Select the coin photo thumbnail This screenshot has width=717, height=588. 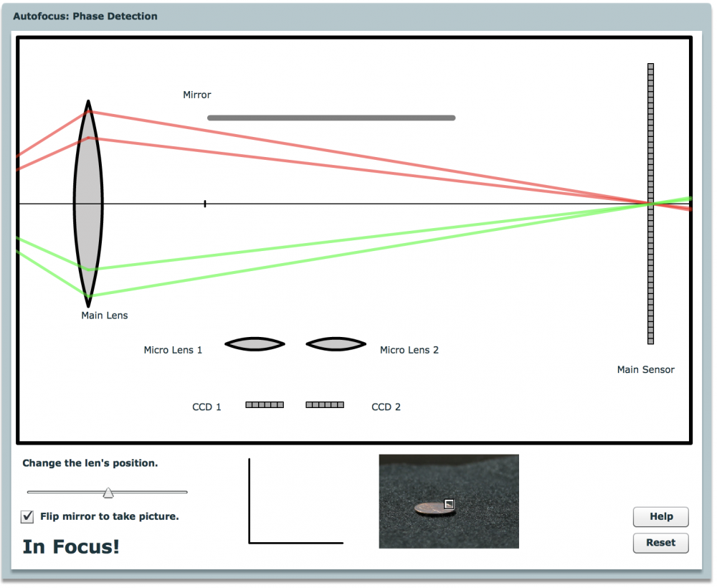[449, 501]
